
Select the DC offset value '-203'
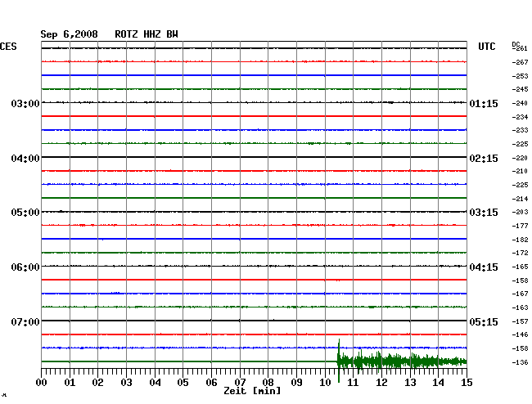520,212
